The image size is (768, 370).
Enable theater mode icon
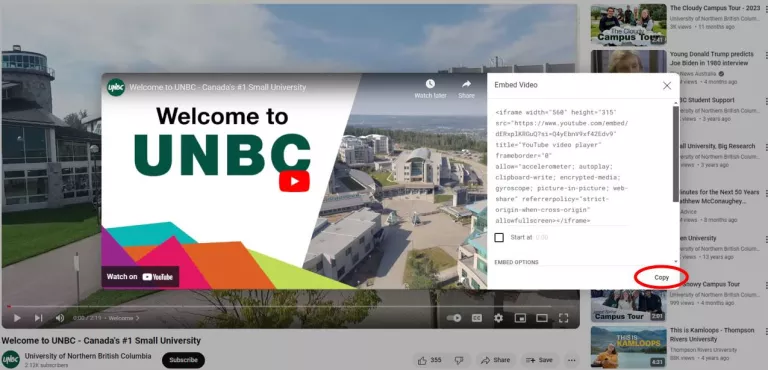click(x=542, y=318)
